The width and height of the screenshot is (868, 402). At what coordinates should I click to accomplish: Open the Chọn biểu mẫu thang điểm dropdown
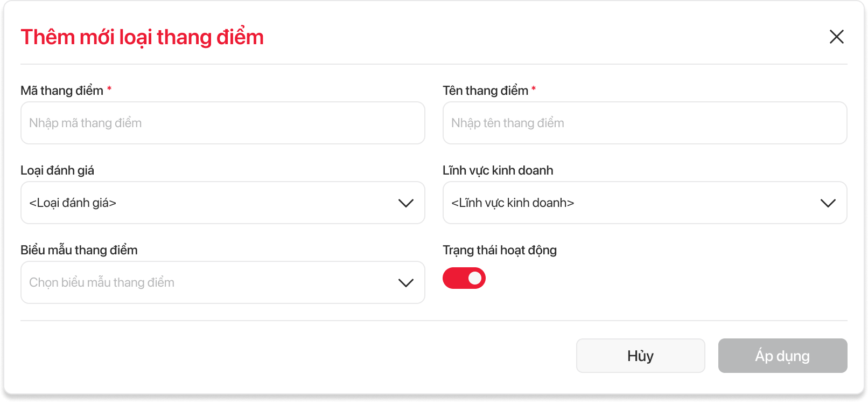coord(215,282)
